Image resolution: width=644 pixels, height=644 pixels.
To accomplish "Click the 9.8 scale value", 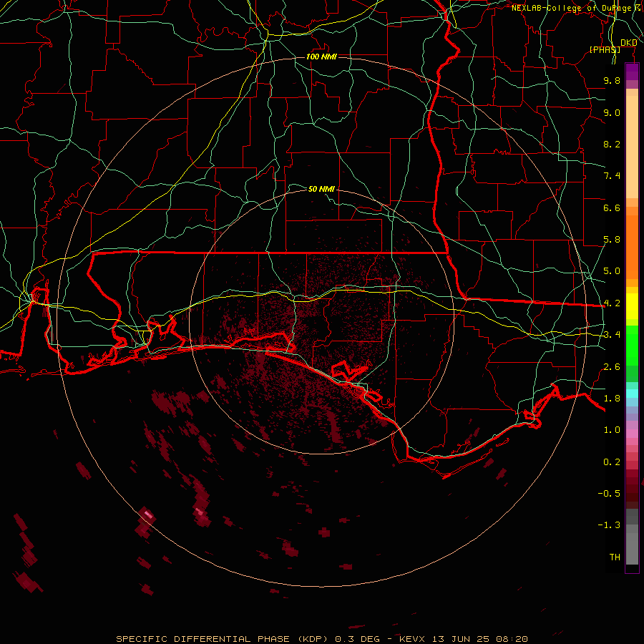I will click(x=612, y=80).
